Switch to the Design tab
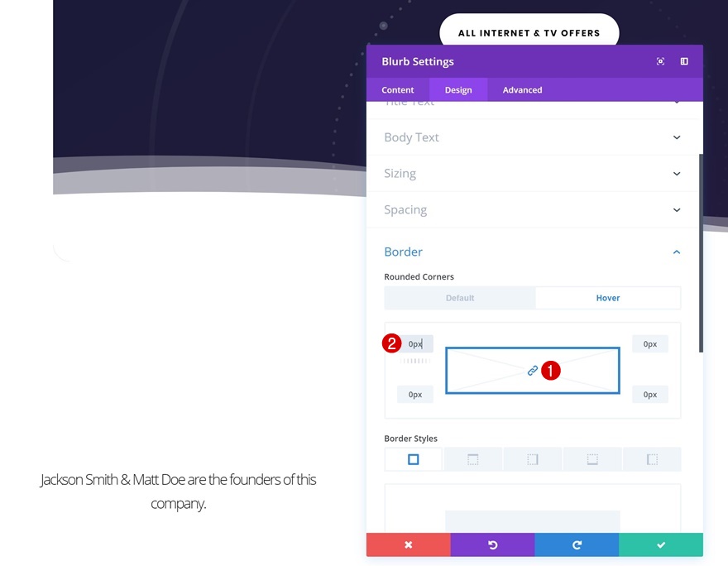Viewport: 728px width, 566px height. [458, 89]
